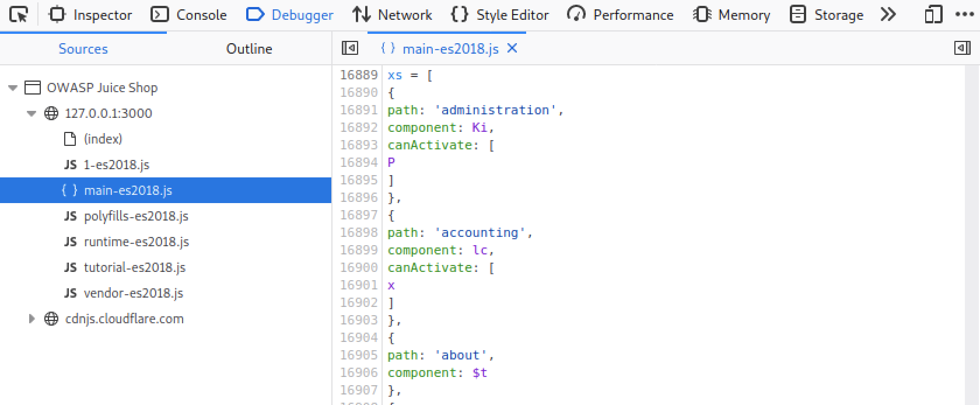Open 1-es2018.js in the sources tree
Viewport: 980px width, 405px height.
tap(116, 165)
